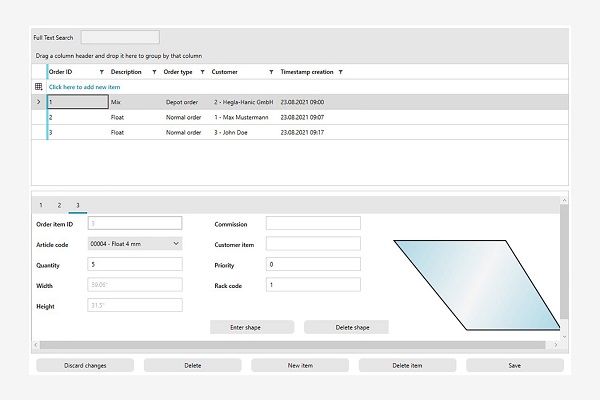Click the Save button
Viewport: 600px width, 400px height.
click(514, 365)
